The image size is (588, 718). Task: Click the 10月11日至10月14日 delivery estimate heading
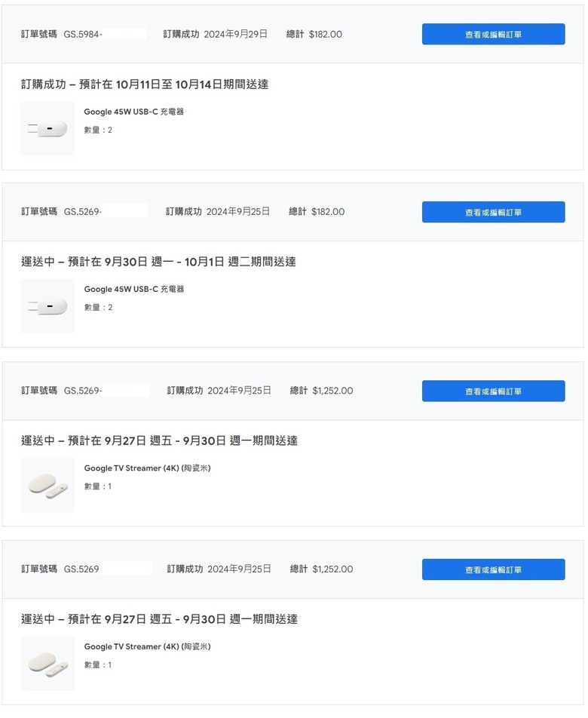(145, 84)
